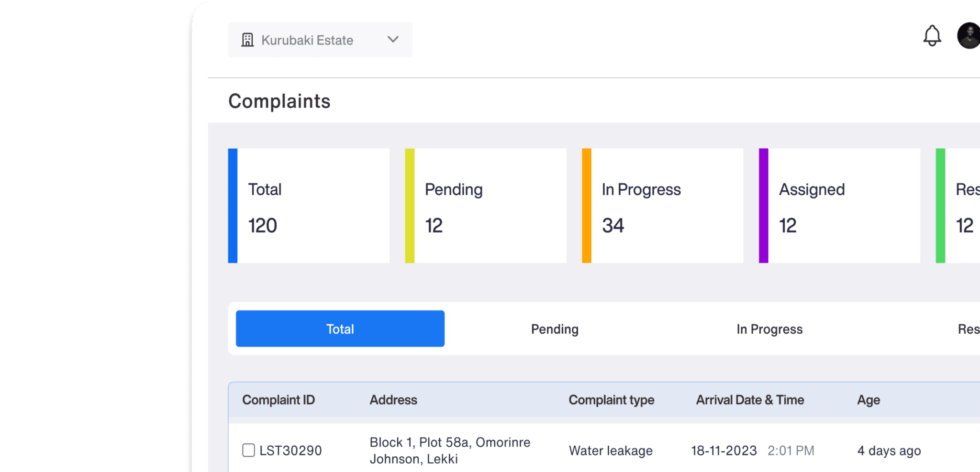Open the notifications bell
This screenshot has width=980, height=472.
932,36
